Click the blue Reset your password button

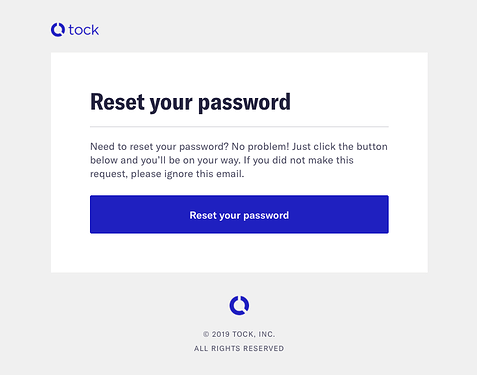pyautogui.click(x=239, y=214)
